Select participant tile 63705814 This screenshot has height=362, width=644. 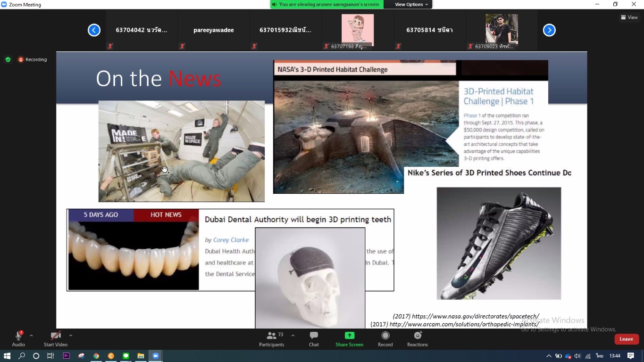tap(429, 30)
